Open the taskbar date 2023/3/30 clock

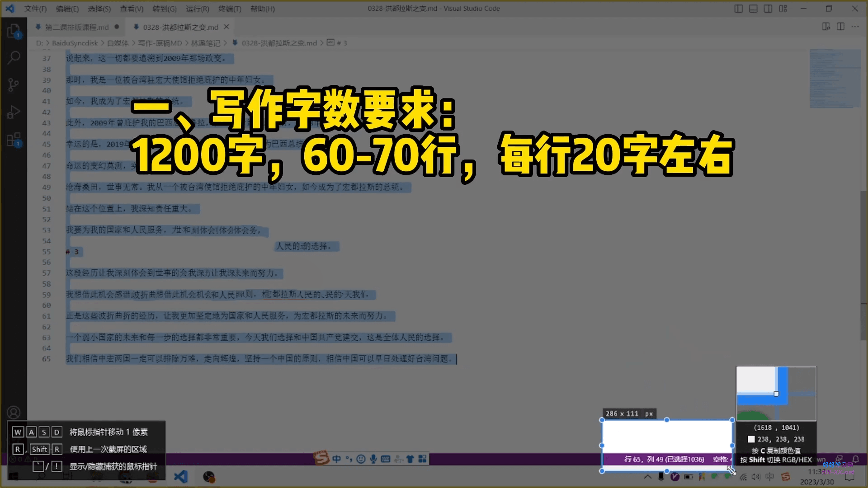tap(817, 482)
